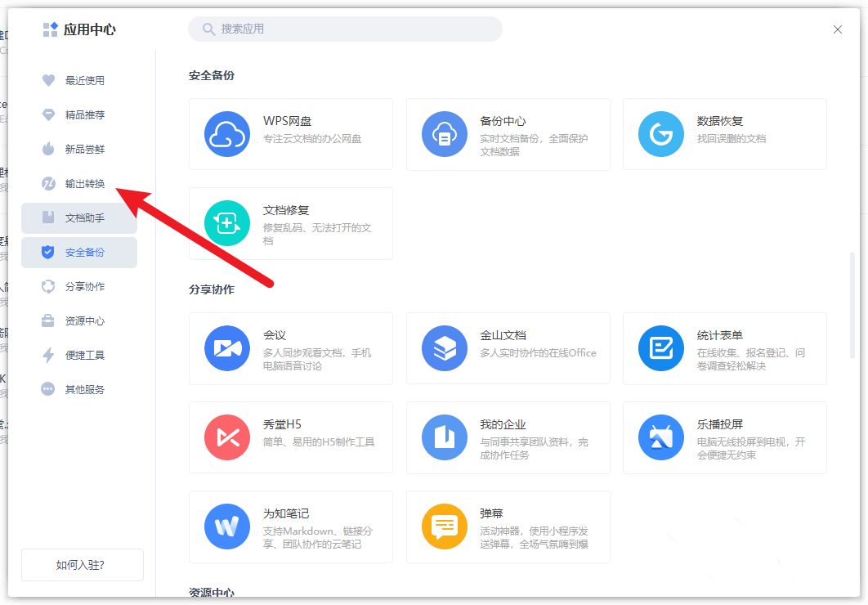Click 多人实时协作的在线Office description
Viewport: 868px width, 605px height.
(x=538, y=353)
